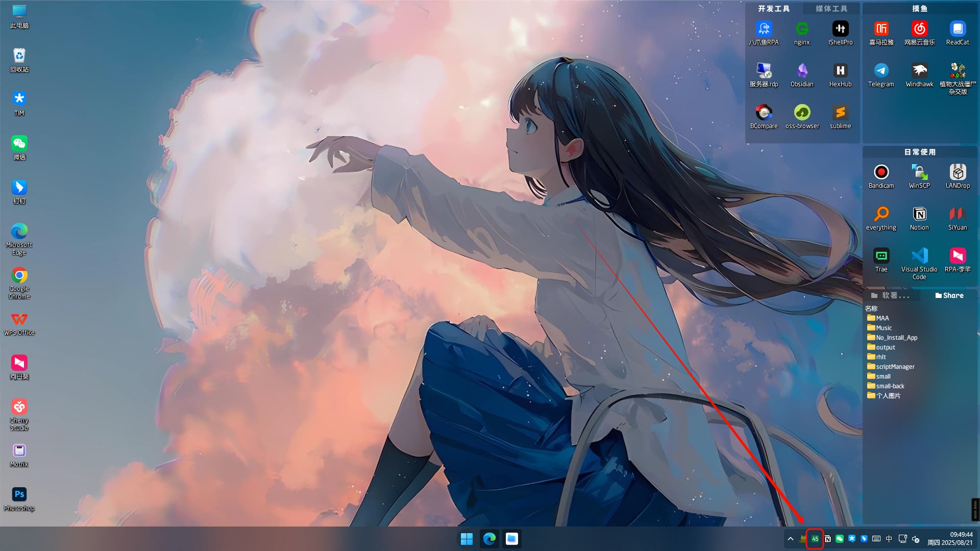Open the Trae shortcut

pyautogui.click(x=881, y=260)
